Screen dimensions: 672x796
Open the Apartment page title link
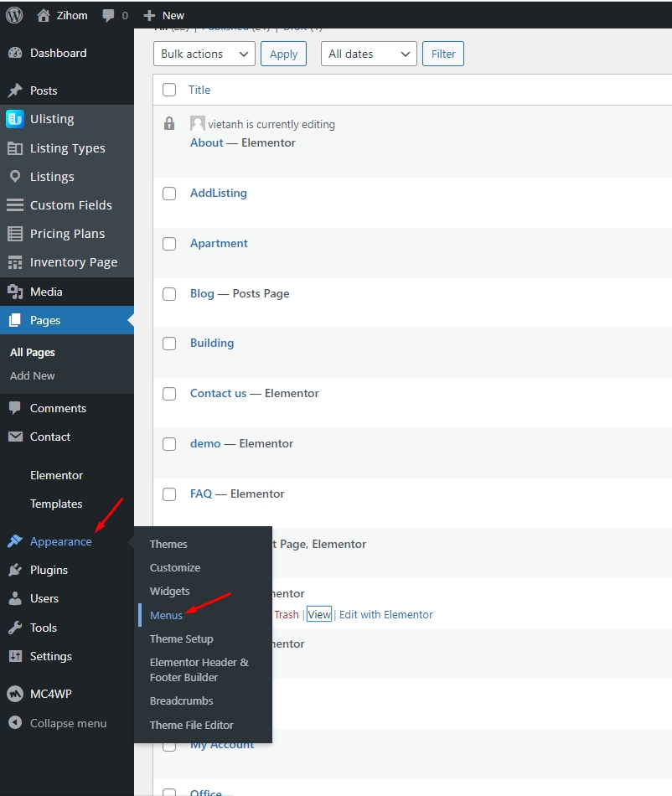click(219, 243)
